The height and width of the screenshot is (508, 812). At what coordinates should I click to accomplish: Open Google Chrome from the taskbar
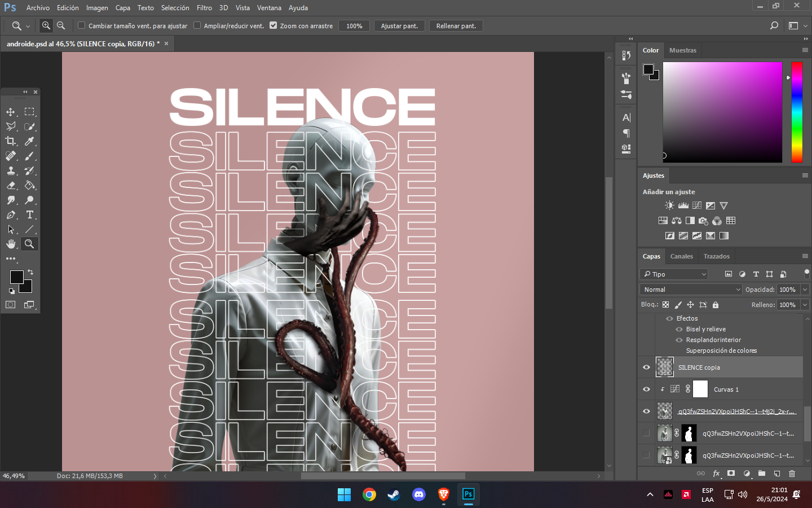pos(369,495)
